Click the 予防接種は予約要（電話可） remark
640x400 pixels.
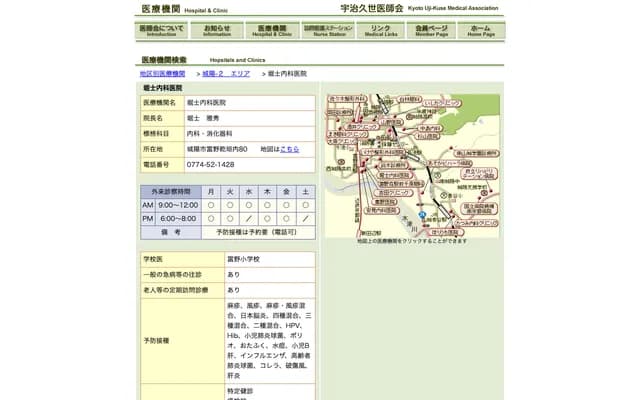click(257, 232)
